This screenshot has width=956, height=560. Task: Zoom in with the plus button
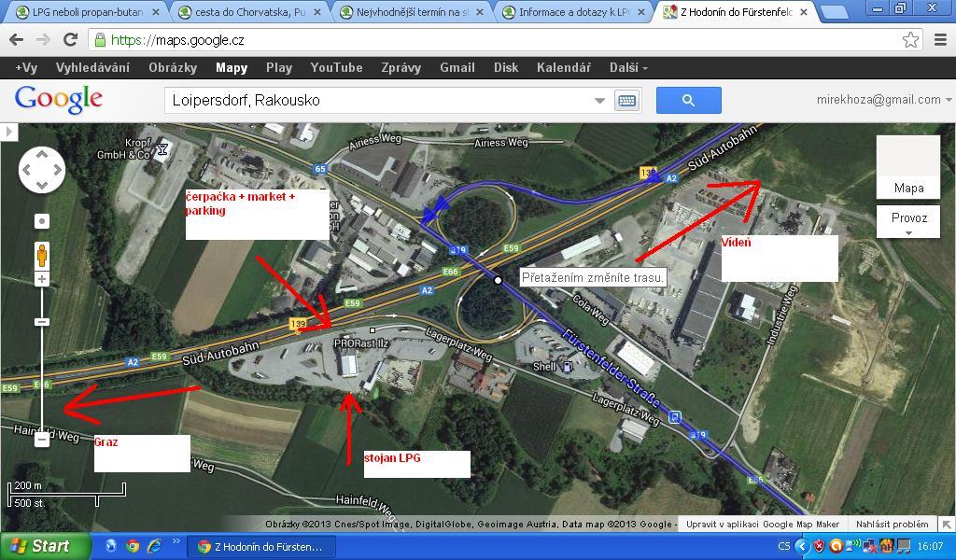click(x=42, y=280)
